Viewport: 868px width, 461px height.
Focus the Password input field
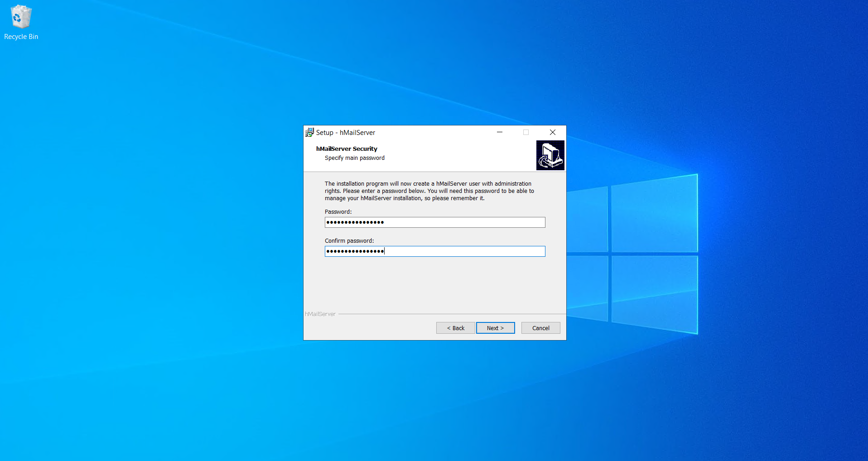[x=435, y=222]
